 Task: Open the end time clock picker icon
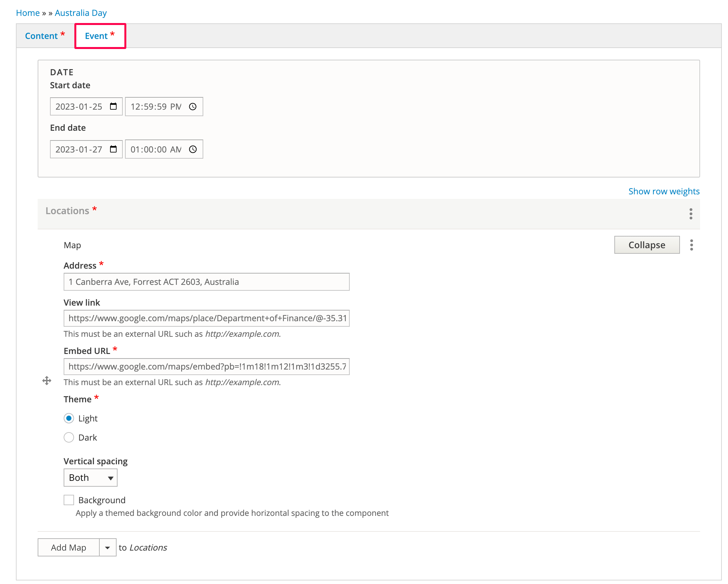click(x=193, y=149)
